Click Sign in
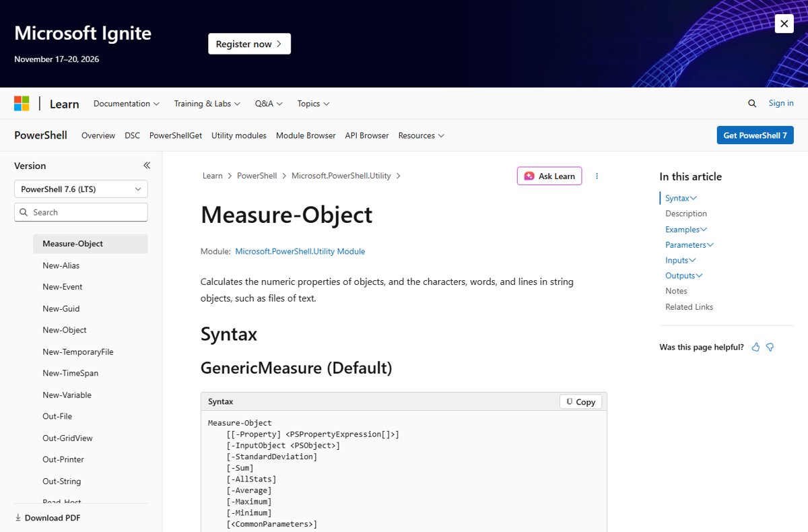Viewport: 808px width, 532px height. click(781, 103)
